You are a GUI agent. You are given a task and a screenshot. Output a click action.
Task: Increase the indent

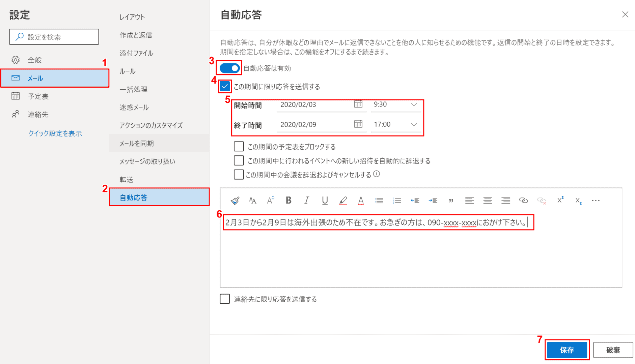(x=433, y=201)
